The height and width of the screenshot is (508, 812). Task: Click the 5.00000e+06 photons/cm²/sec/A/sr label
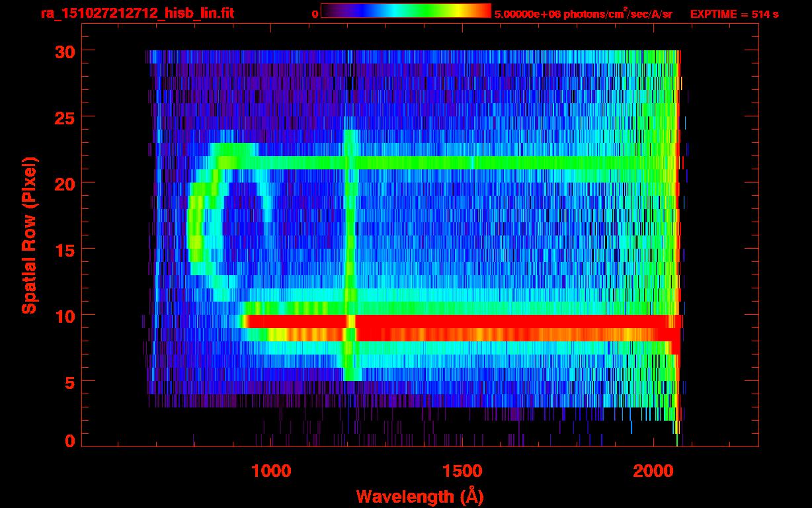[x=583, y=13]
